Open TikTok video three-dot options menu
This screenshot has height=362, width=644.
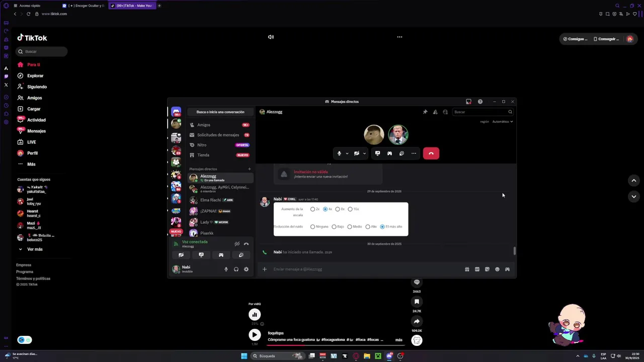coord(399,37)
